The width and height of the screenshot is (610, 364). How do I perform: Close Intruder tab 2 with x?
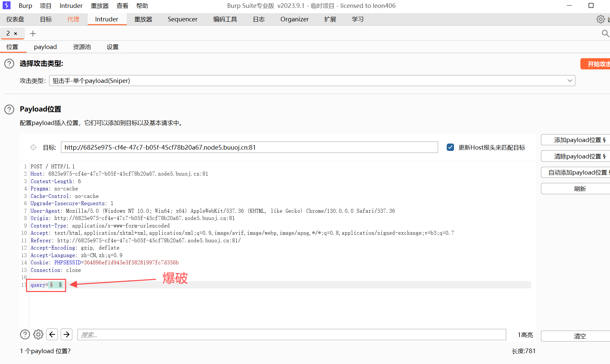coord(15,34)
